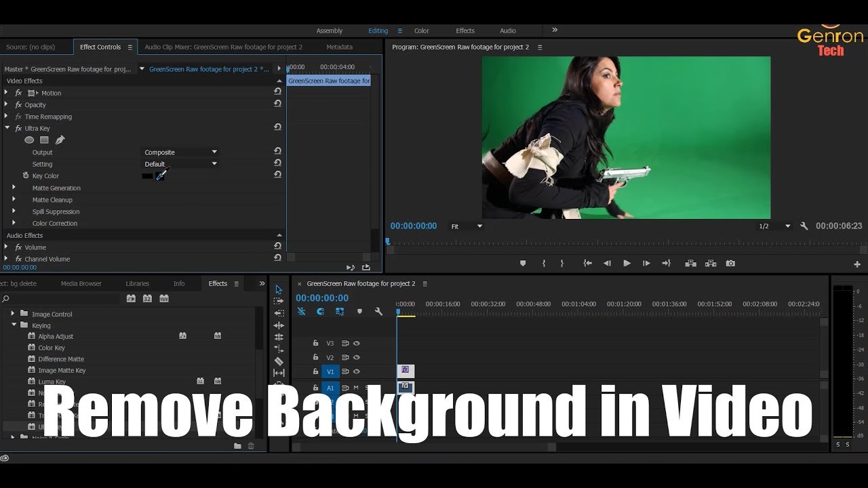Filter effects by 32-bit color

tap(147, 298)
